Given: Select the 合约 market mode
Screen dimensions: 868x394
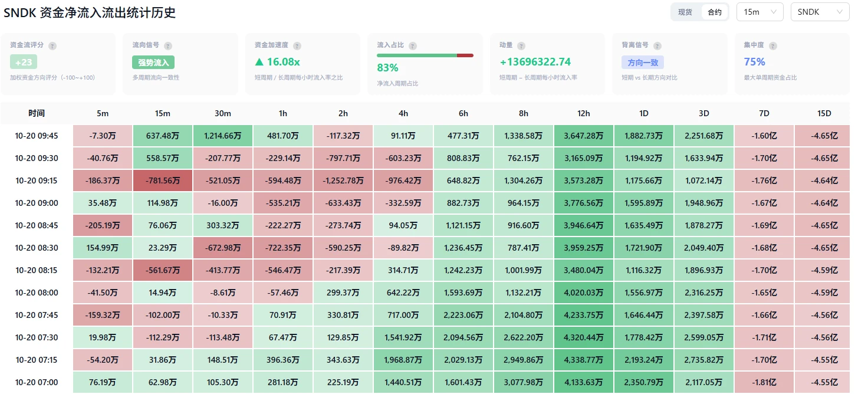Looking at the screenshot, I should pos(714,12).
